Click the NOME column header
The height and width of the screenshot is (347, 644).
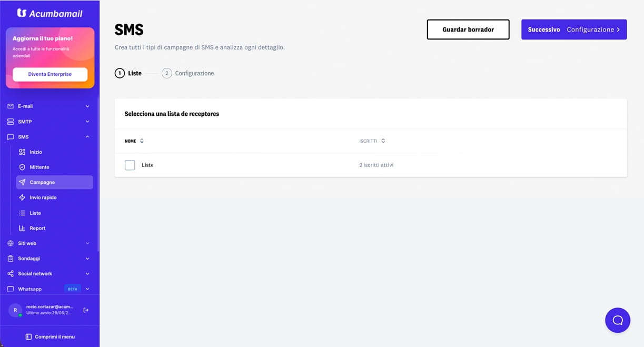[x=131, y=141]
